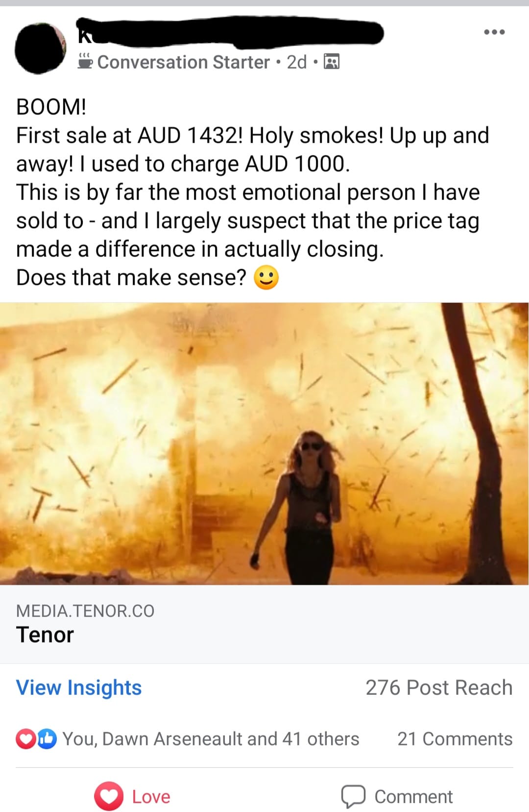Click the blue thumbs-up reaction summary icon

48,739
